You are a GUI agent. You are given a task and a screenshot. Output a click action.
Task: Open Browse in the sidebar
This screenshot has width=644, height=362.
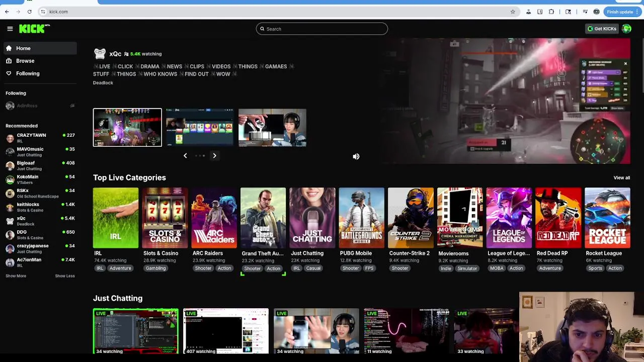click(x=40, y=61)
